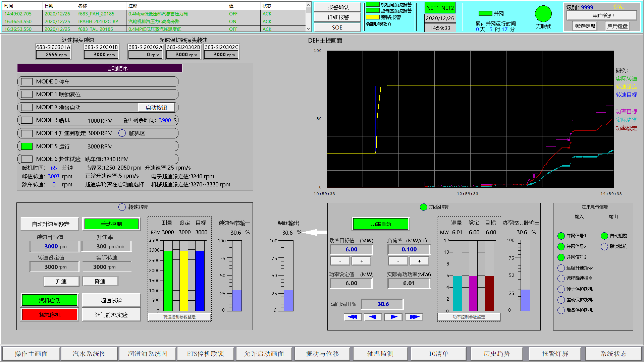Click the 机柜间系统报警 green lamp

372,5
